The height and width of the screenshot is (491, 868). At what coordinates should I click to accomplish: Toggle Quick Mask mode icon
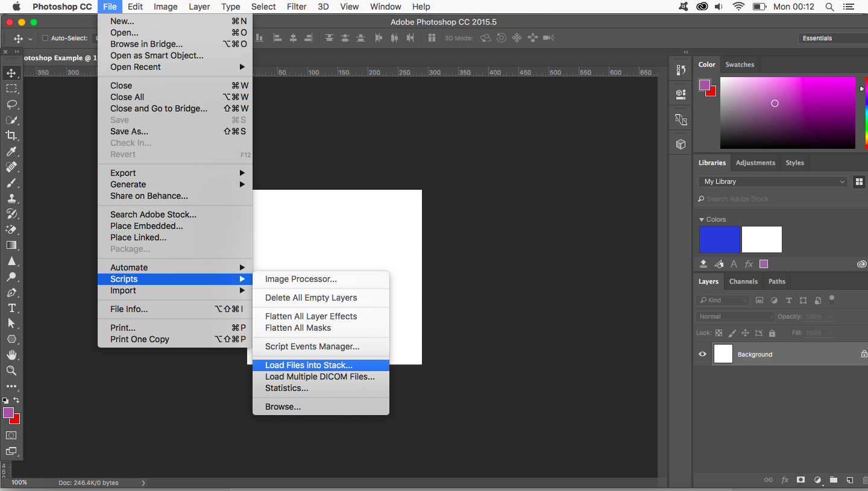pos(11,435)
